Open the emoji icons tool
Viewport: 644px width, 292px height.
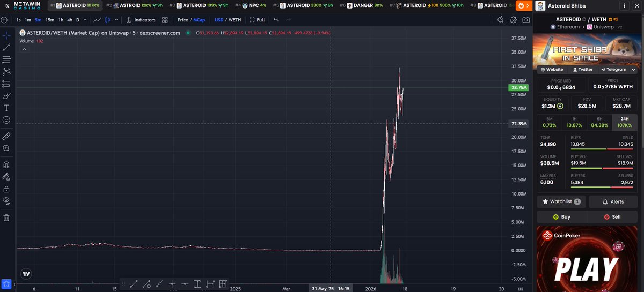(6, 121)
